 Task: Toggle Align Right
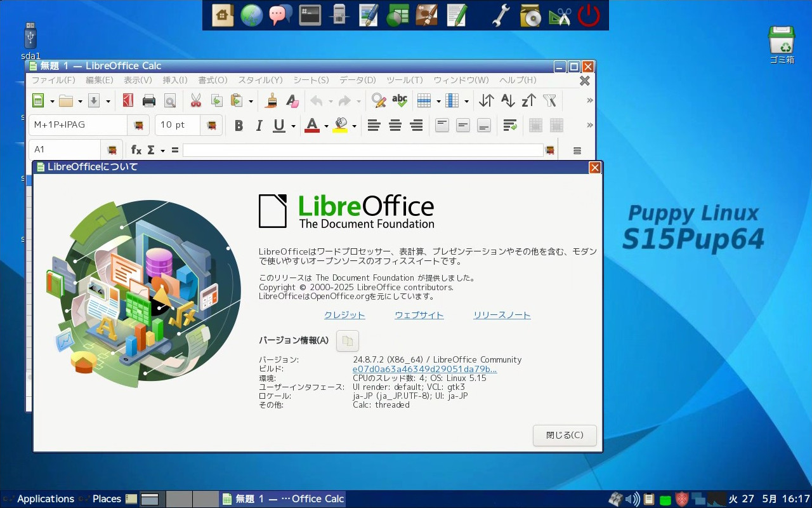point(416,126)
